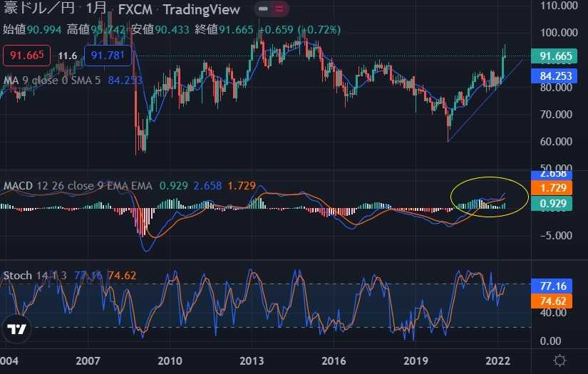Click the blue 91.781 buy price button
588x374 pixels.
pyautogui.click(x=108, y=56)
